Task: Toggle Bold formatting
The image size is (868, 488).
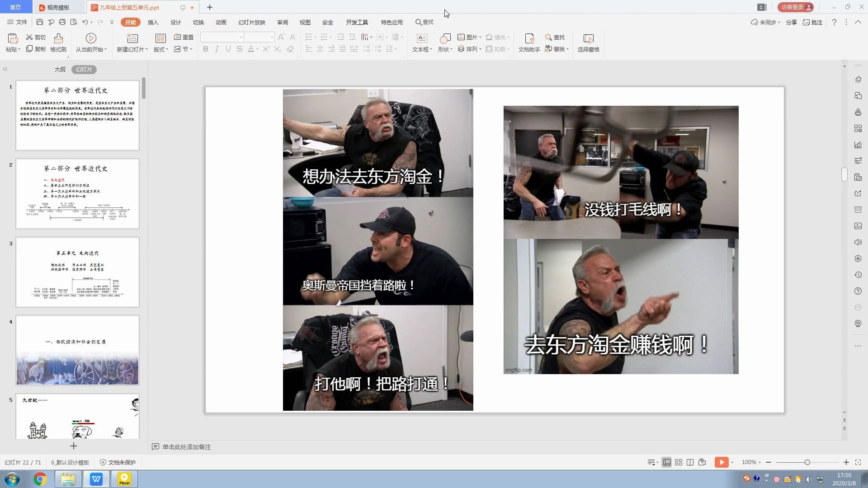Action: pyautogui.click(x=206, y=49)
